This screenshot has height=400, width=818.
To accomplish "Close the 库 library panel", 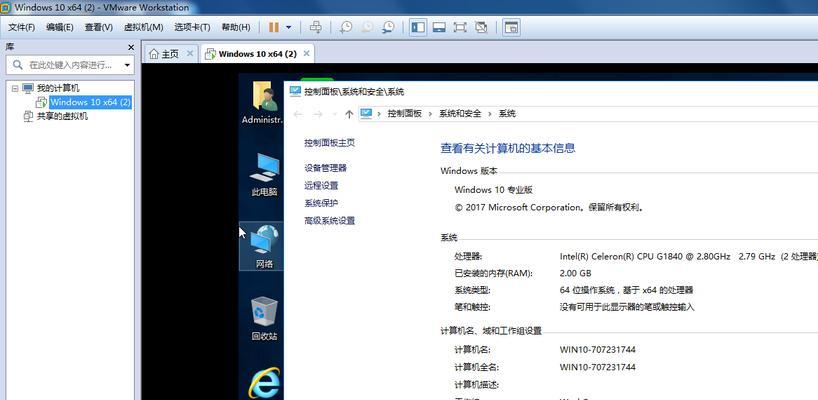I will (131, 47).
